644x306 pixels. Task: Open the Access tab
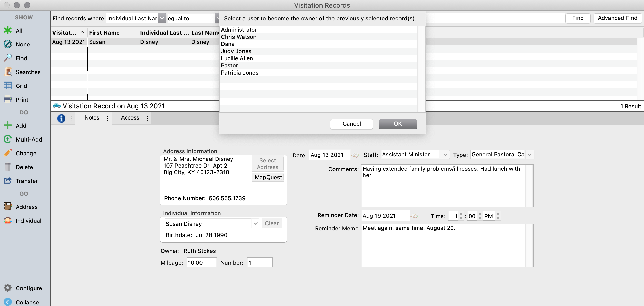[130, 118]
